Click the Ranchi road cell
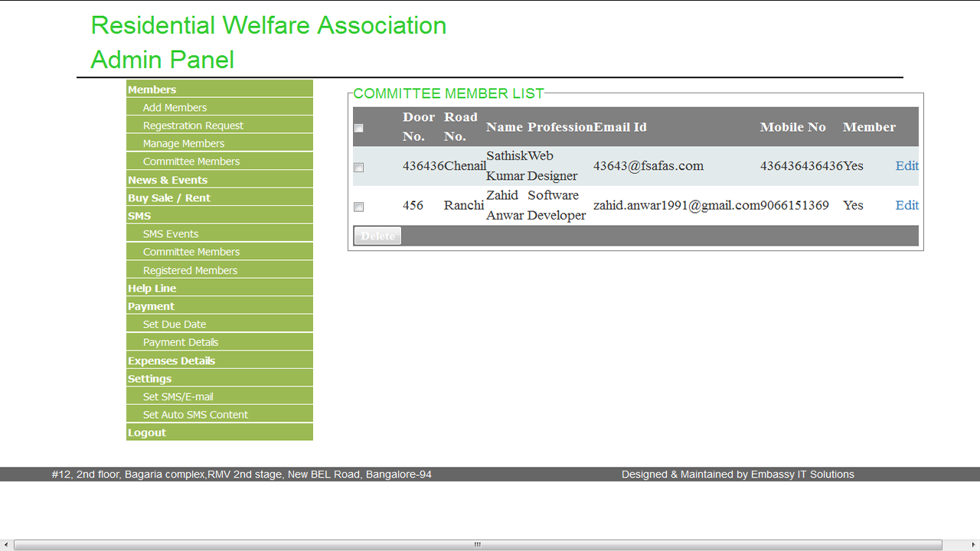The width and height of the screenshot is (980, 551). [464, 205]
